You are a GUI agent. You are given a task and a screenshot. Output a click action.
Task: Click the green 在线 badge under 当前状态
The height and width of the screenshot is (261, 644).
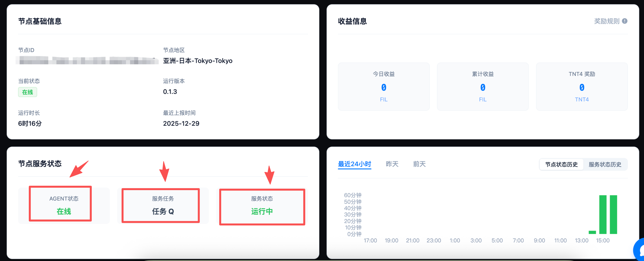click(x=28, y=92)
